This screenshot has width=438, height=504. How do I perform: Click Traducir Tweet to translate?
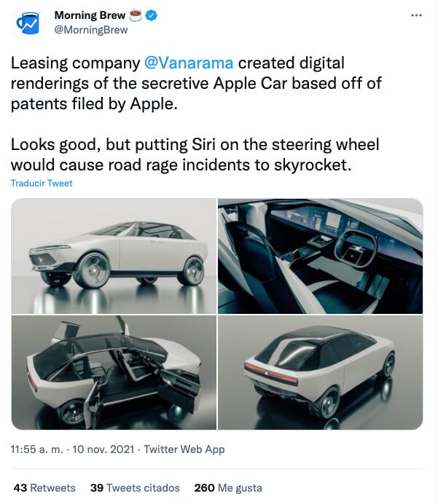point(42,184)
